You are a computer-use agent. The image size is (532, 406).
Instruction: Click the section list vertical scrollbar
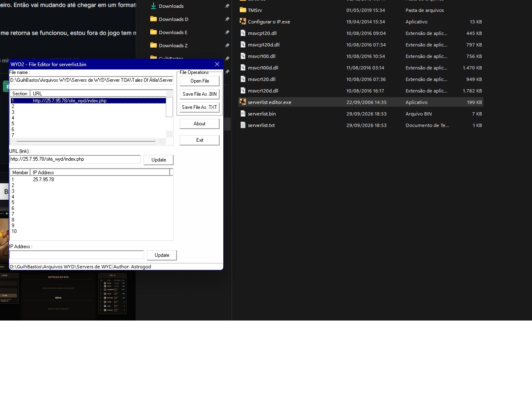click(x=169, y=107)
